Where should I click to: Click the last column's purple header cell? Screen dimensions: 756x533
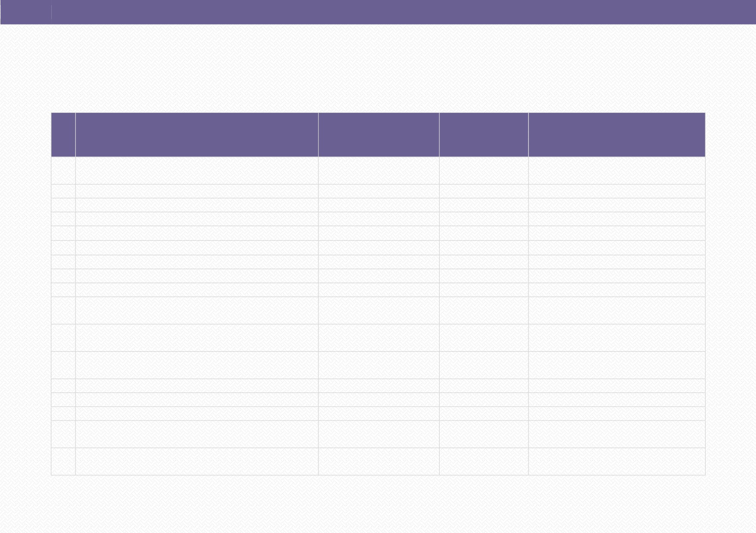pyautogui.click(x=617, y=134)
